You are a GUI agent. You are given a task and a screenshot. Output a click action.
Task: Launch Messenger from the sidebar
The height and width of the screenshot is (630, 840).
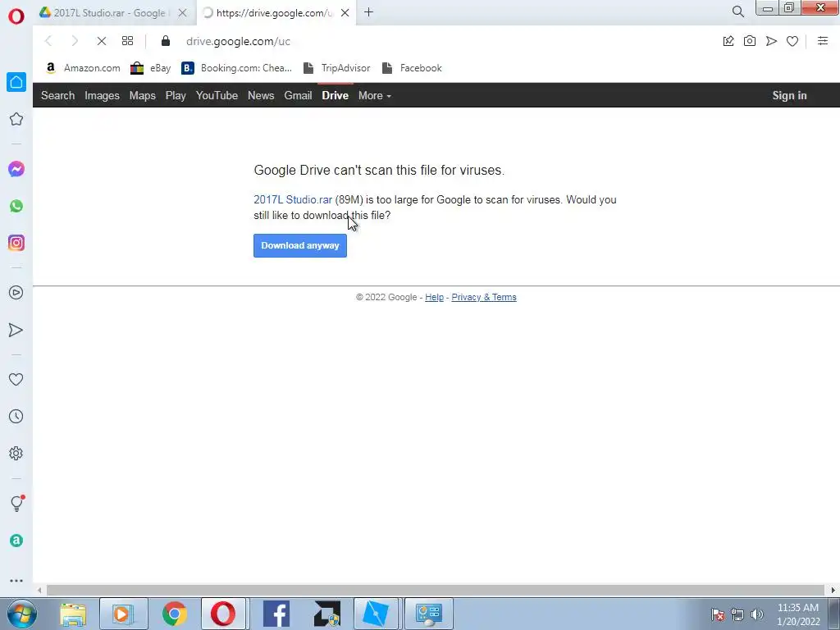(x=16, y=169)
